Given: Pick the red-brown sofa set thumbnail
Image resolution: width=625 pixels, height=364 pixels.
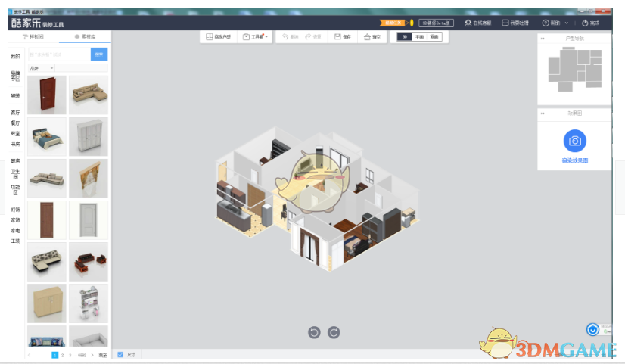Looking at the screenshot, I should click(x=89, y=262).
